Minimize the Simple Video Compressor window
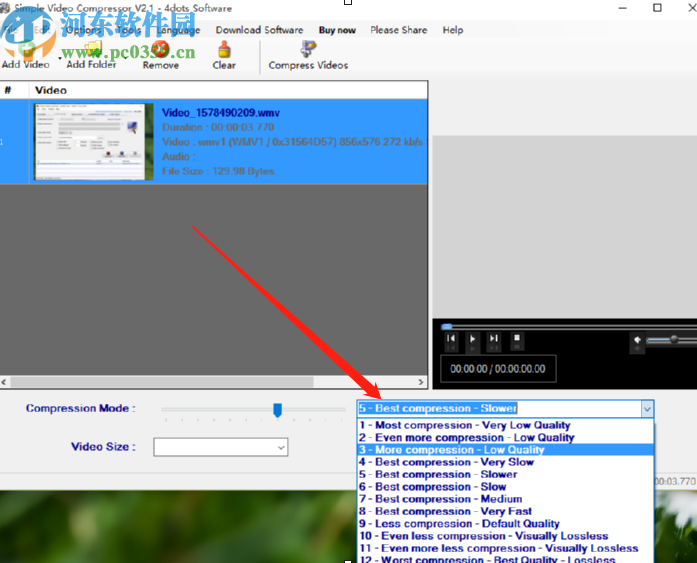Image resolution: width=697 pixels, height=563 pixels. tap(622, 8)
